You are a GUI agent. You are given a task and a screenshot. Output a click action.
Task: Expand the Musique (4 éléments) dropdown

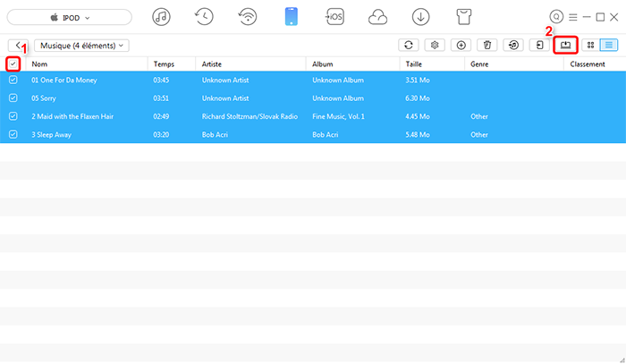pyautogui.click(x=81, y=46)
